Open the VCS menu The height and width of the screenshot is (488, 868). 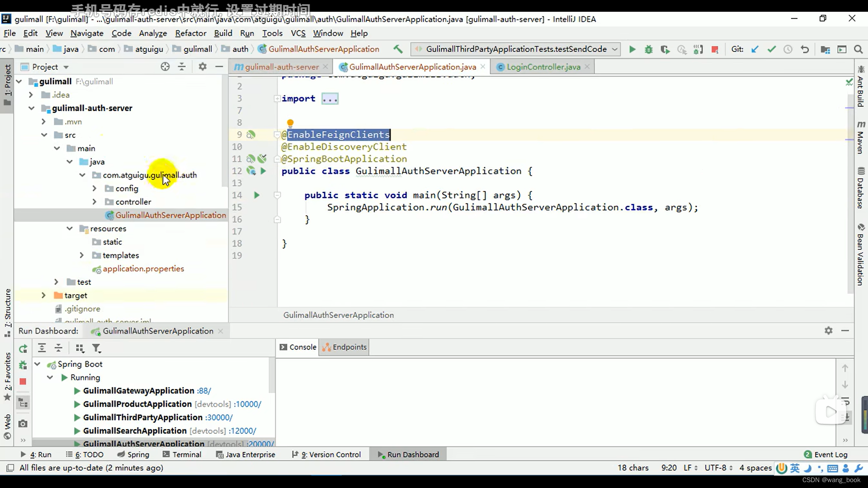(x=298, y=33)
